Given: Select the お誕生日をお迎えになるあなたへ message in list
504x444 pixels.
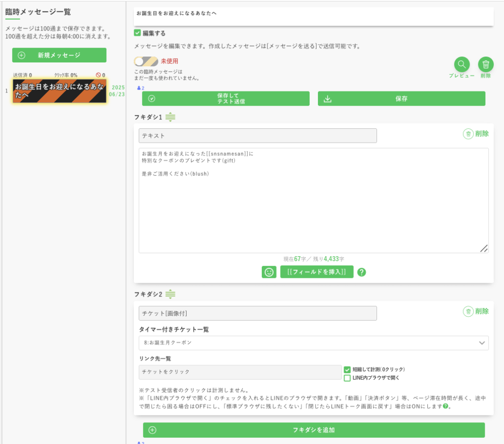Looking at the screenshot, I should point(60,91).
